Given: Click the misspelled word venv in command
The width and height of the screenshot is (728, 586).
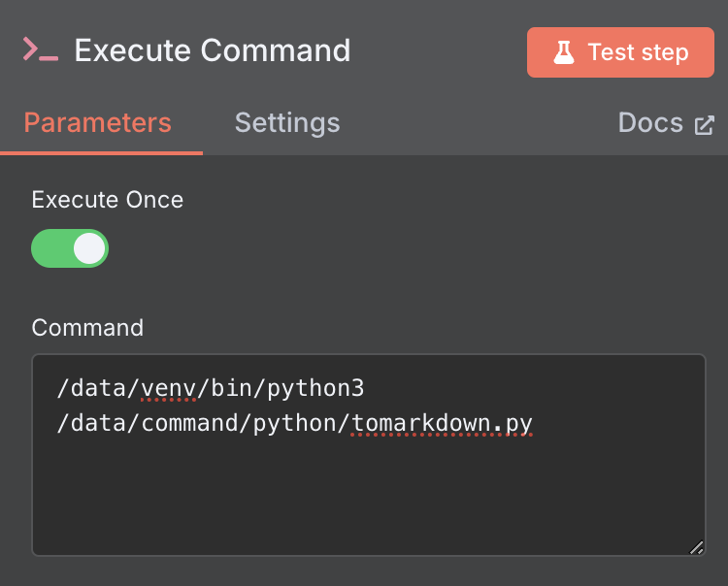Looking at the screenshot, I should (x=169, y=389).
